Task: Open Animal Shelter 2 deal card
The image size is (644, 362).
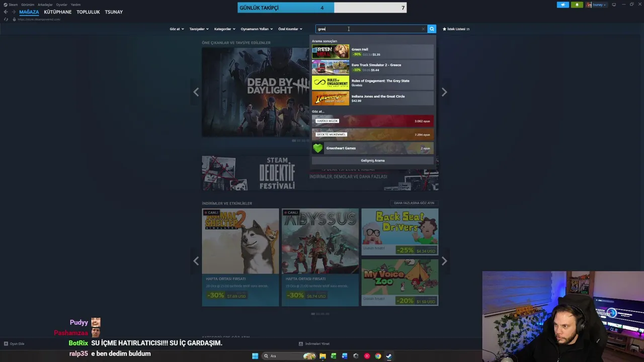Action: (240, 257)
